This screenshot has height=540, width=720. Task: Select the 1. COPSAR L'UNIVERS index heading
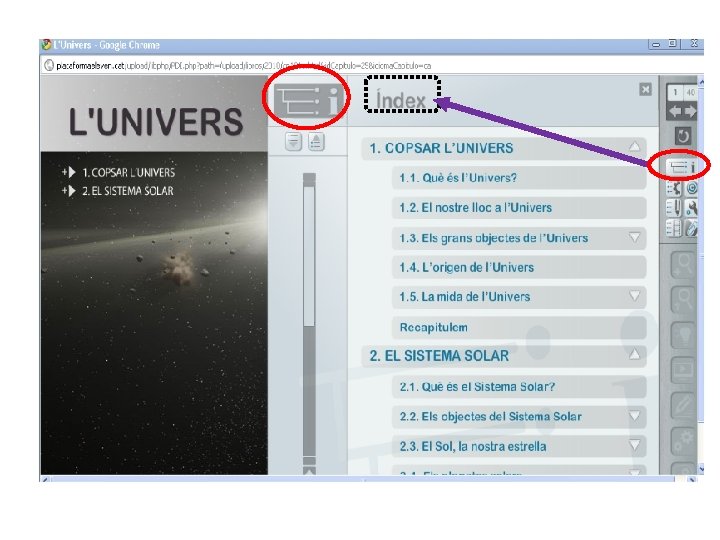504,148
